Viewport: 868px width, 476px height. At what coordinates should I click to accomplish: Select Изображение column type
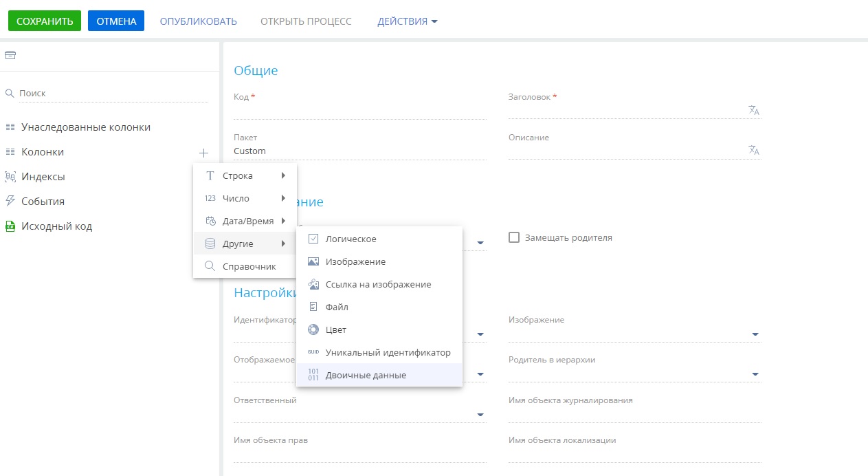(x=355, y=262)
